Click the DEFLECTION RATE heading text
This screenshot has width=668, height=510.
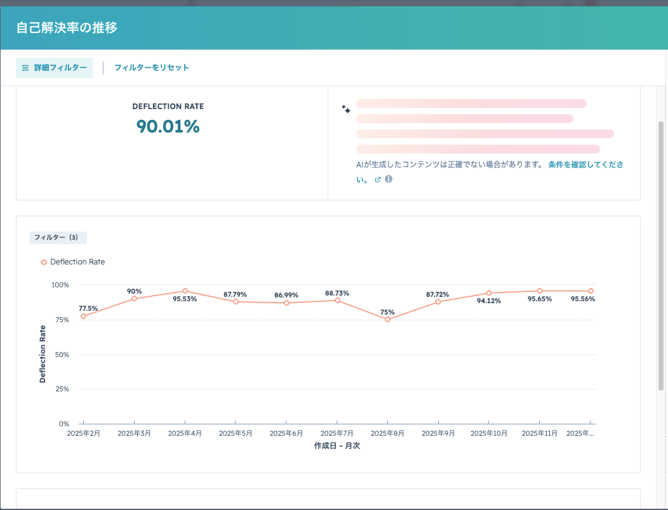pyautogui.click(x=168, y=107)
